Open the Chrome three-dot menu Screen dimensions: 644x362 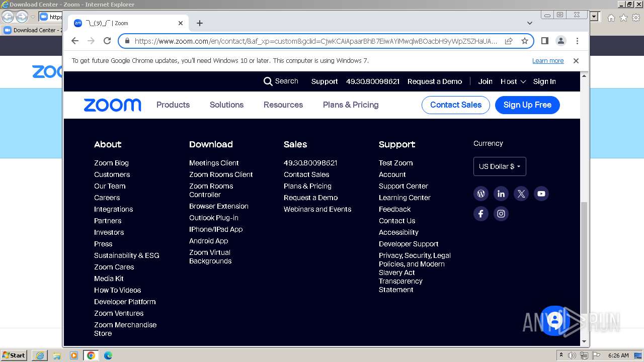[577, 41]
